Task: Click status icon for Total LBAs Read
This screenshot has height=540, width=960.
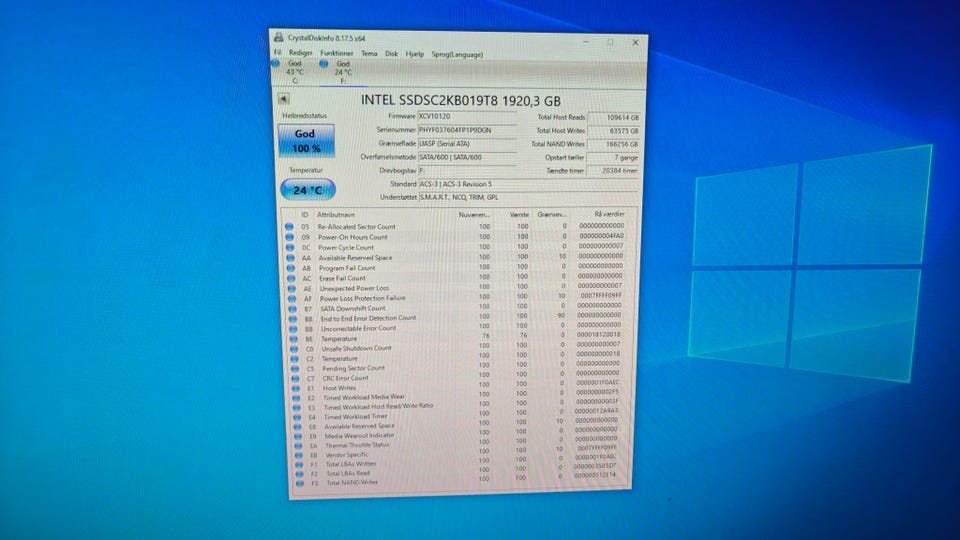Action: (299, 474)
